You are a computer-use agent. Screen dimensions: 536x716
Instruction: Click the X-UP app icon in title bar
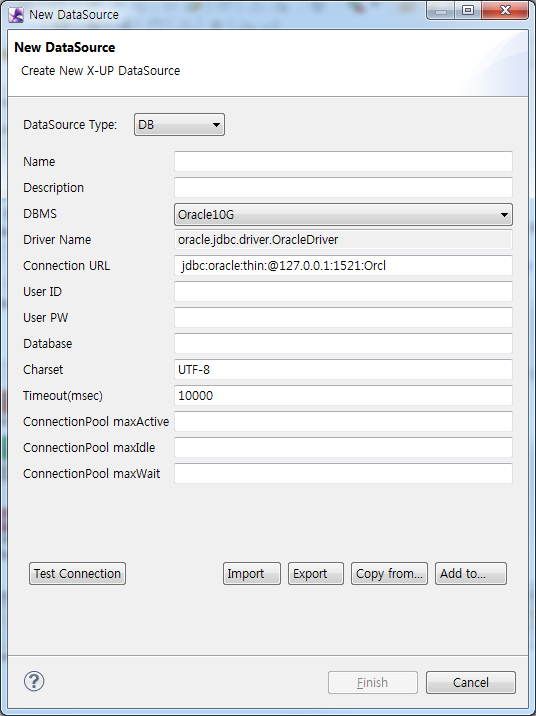[x=16, y=15]
